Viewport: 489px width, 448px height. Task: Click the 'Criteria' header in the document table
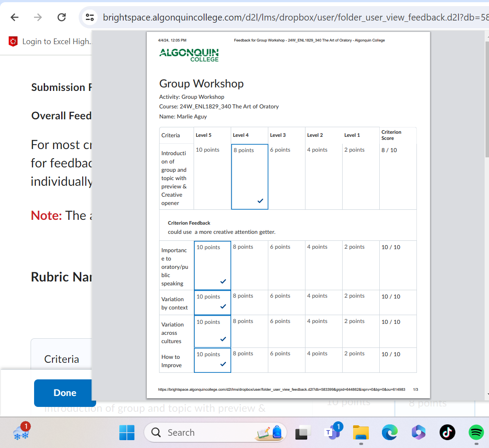(x=170, y=135)
